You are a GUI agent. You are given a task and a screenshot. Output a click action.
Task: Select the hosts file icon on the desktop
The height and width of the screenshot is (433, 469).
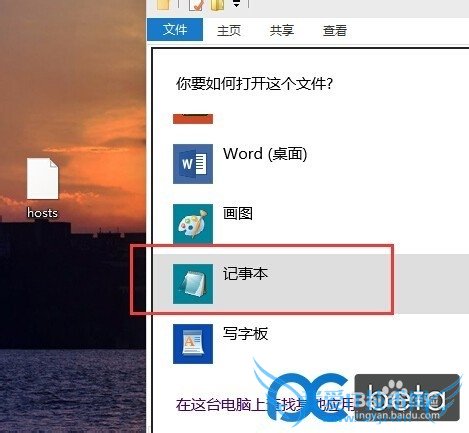pos(42,179)
